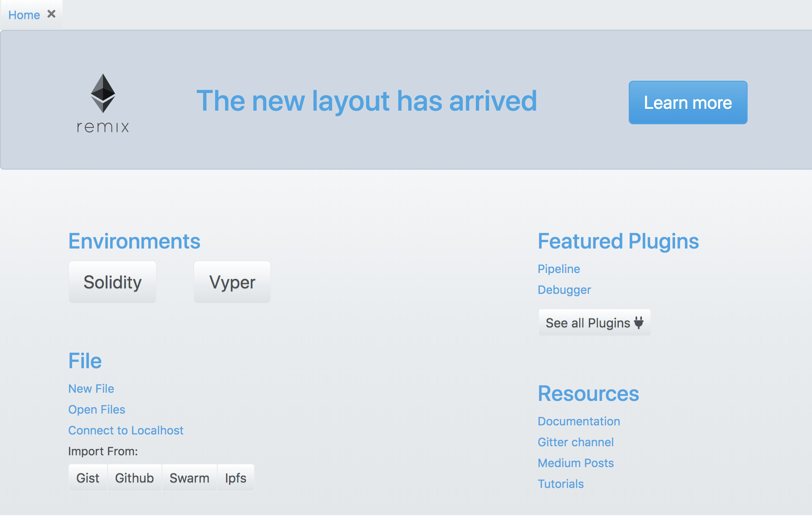Open the Debugger plugin link
This screenshot has height=517, width=812.
point(564,290)
